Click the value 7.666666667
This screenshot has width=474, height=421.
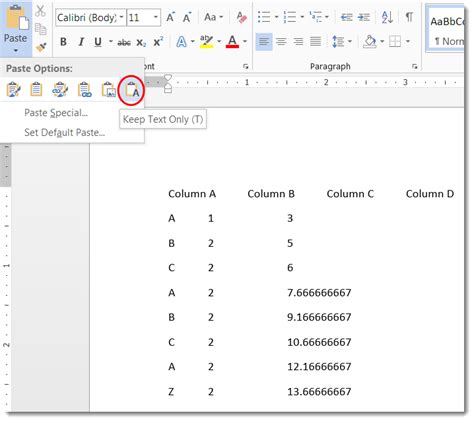(319, 293)
